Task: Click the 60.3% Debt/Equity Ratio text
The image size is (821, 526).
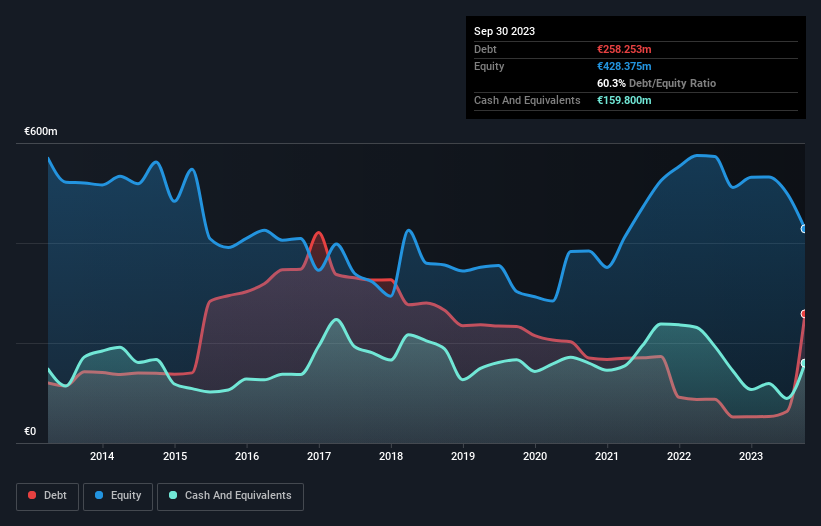Action: click(657, 83)
